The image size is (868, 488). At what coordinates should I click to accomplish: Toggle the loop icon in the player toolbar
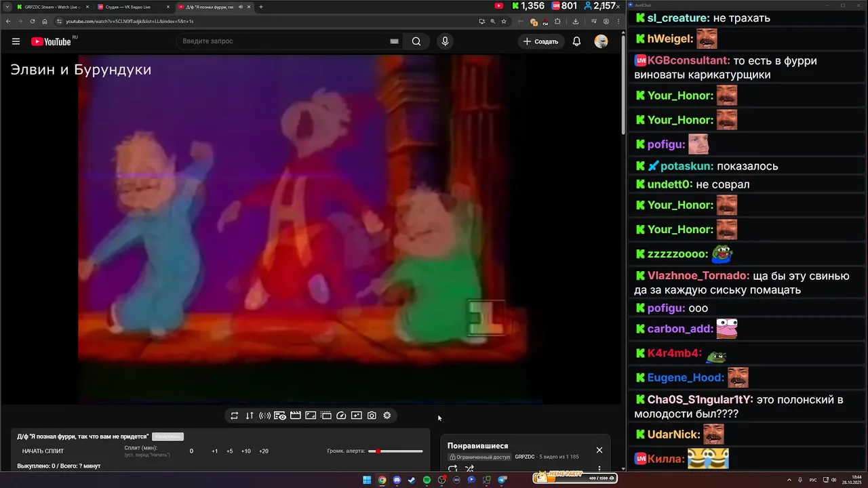(x=234, y=415)
